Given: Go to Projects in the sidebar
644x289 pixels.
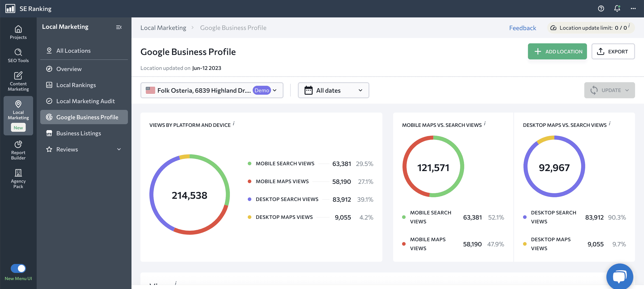Looking at the screenshot, I should (18, 32).
